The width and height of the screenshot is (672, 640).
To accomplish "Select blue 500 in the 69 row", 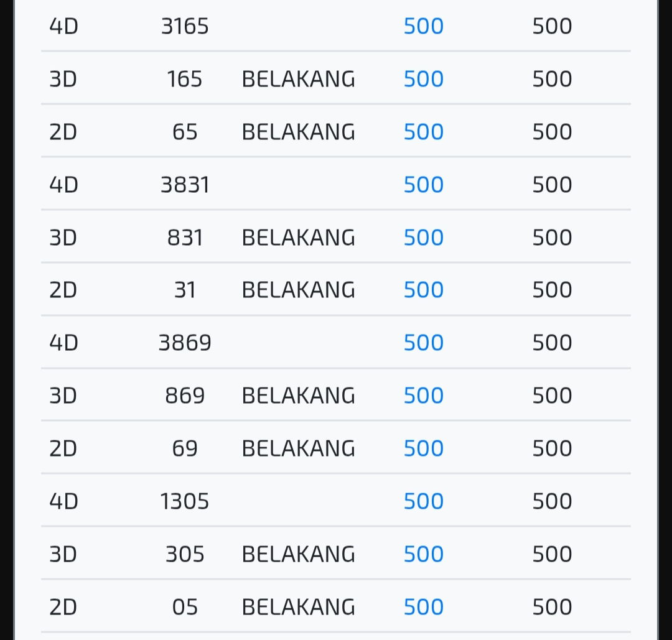I will (x=424, y=448).
